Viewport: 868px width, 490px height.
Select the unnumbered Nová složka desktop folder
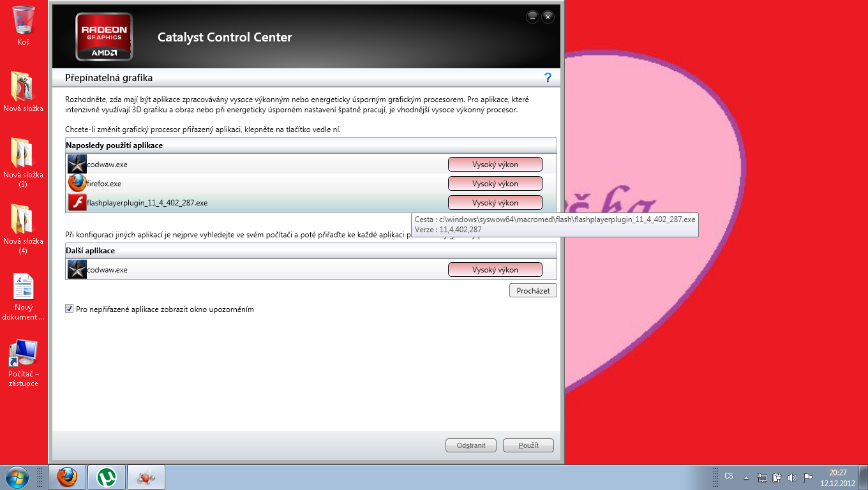[x=24, y=91]
